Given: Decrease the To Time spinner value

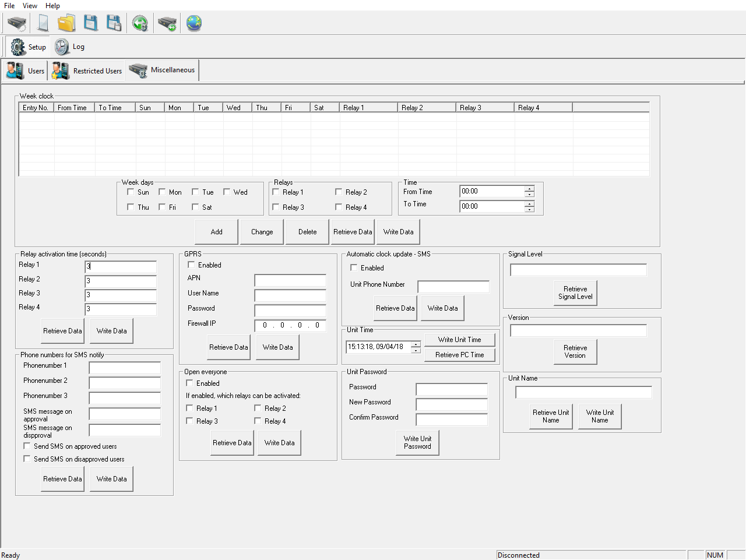Looking at the screenshot, I should 529,210.
